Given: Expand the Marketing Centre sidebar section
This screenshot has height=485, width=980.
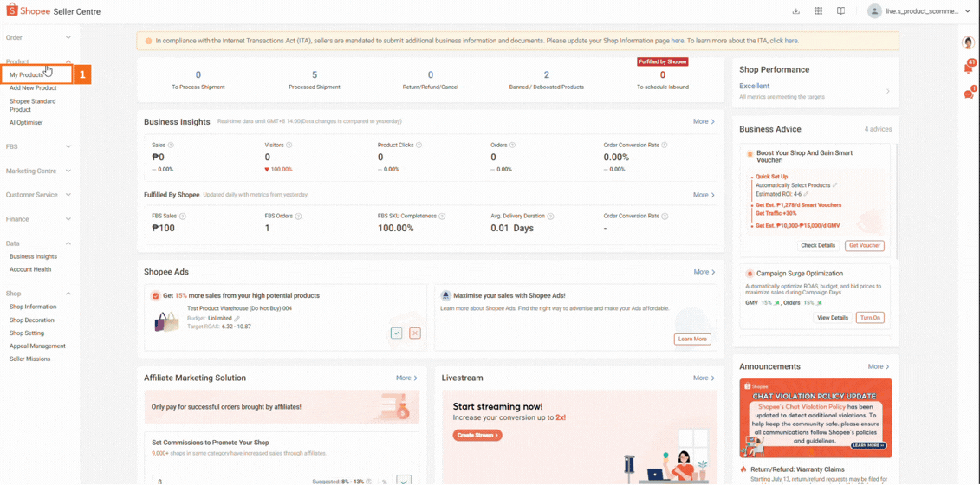Looking at the screenshot, I should 68,171.
